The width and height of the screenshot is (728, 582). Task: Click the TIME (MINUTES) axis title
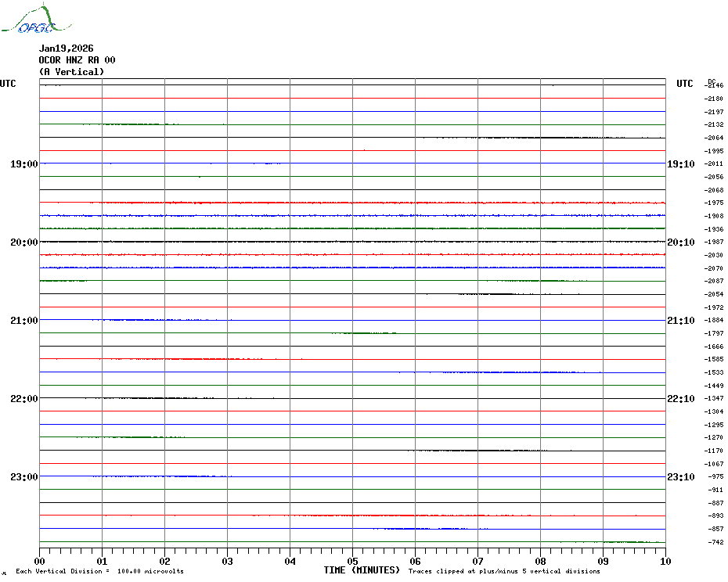coord(362,570)
